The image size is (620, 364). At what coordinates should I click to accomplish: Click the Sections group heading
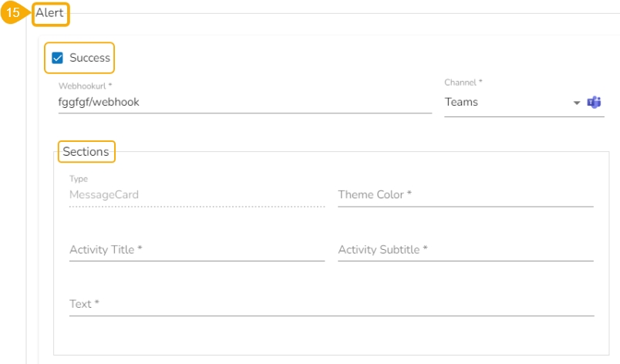[86, 152]
